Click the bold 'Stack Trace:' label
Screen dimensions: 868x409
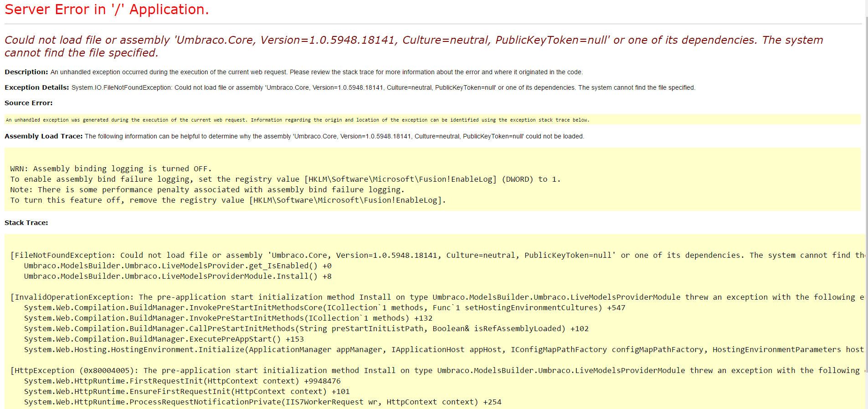pos(26,223)
